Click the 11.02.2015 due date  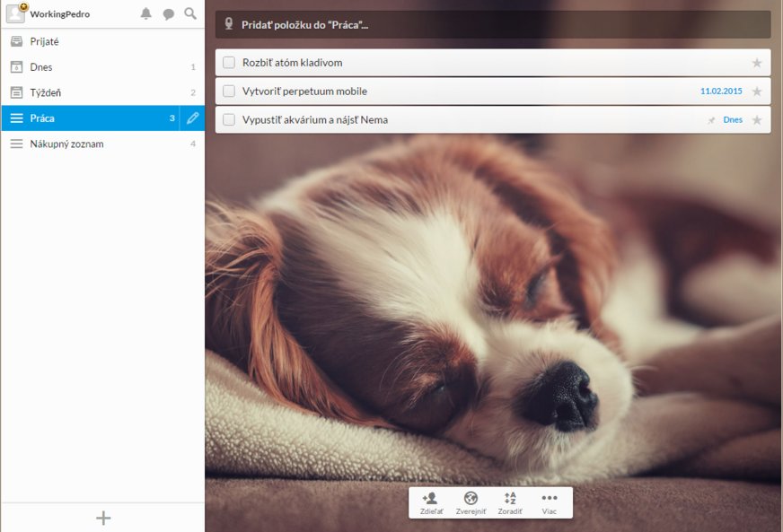click(721, 92)
